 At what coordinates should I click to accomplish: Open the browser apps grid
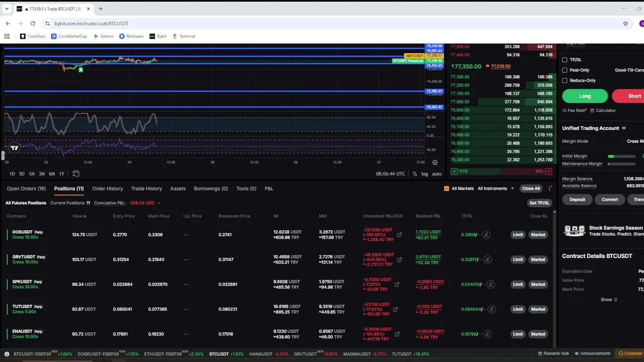tap(7, 36)
